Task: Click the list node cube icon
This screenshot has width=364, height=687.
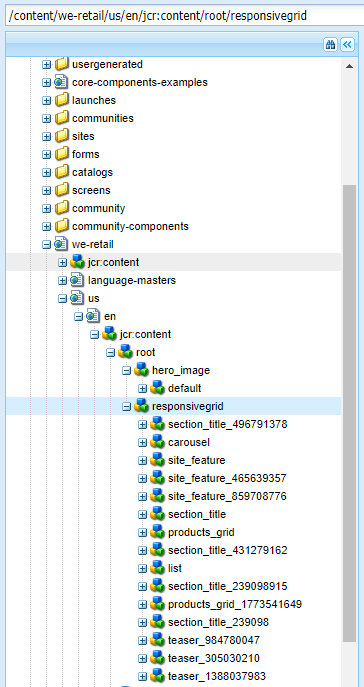Action: (x=157, y=568)
